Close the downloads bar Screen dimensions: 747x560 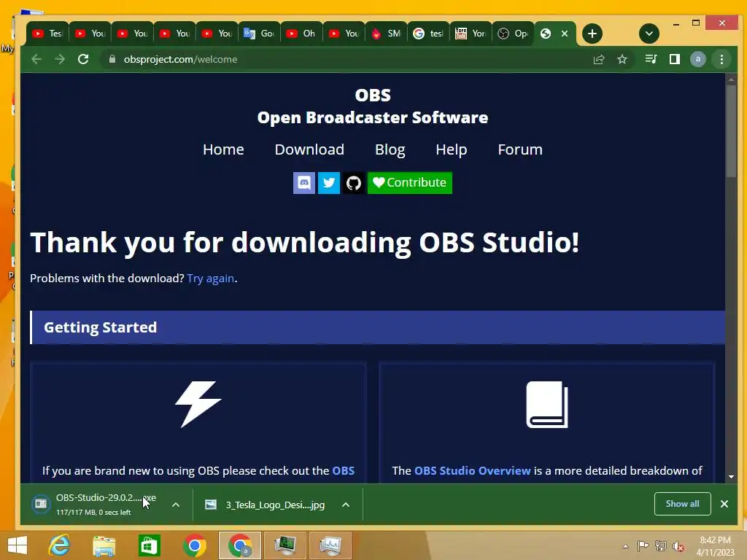click(724, 504)
